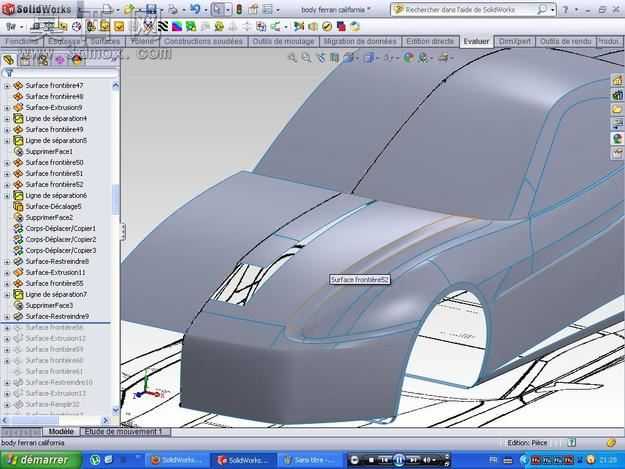Click the yellow check icon in Evaluate toolbar
The height and width of the screenshot is (469, 625).
click(327, 26)
